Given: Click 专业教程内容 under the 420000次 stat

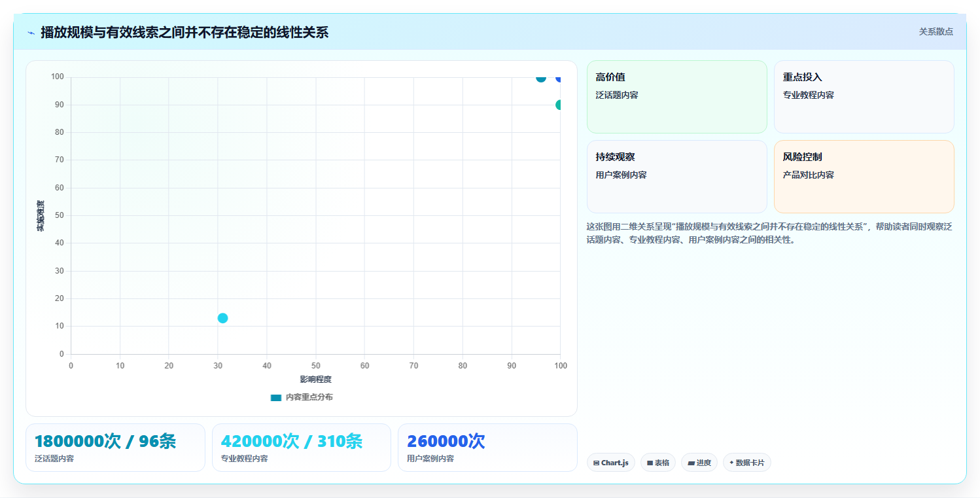Looking at the screenshot, I should tap(245, 459).
